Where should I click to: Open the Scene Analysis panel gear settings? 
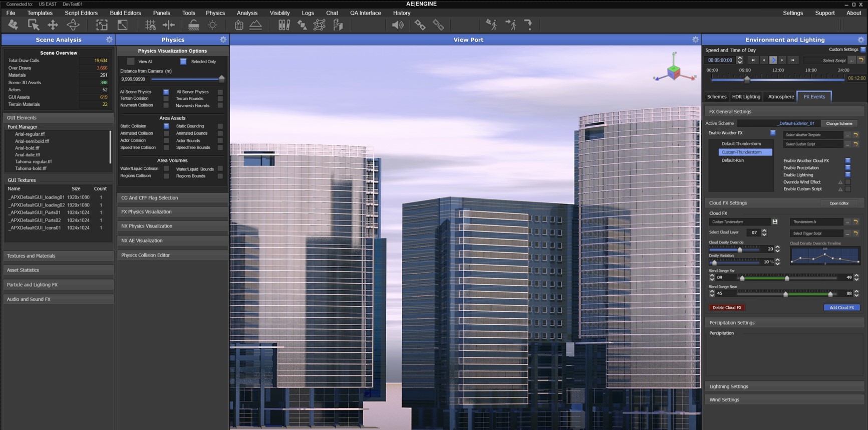coord(109,40)
